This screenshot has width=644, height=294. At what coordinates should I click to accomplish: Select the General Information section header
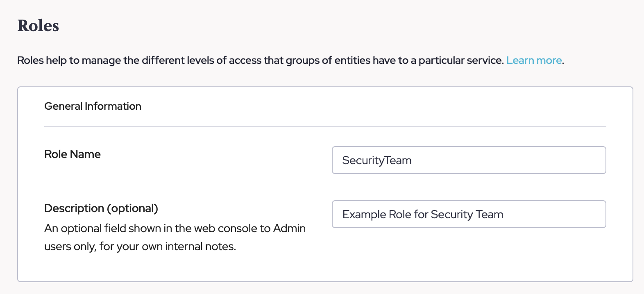click(93, 106)
